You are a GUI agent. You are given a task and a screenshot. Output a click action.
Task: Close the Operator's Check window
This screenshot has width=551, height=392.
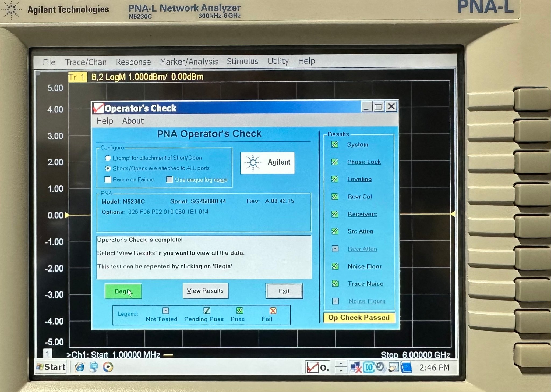tap(391, 106)
